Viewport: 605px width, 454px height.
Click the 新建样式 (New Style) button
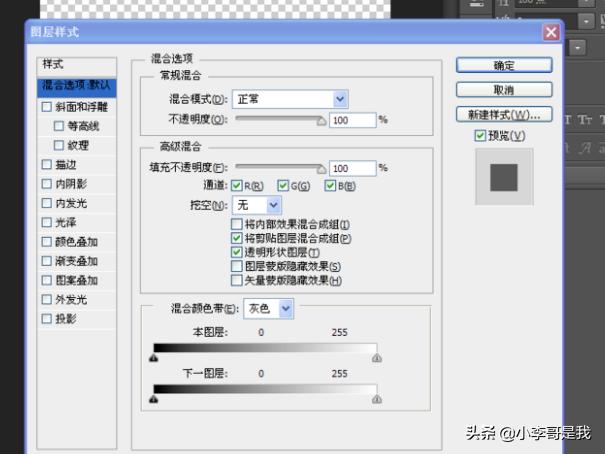point(504,114)
